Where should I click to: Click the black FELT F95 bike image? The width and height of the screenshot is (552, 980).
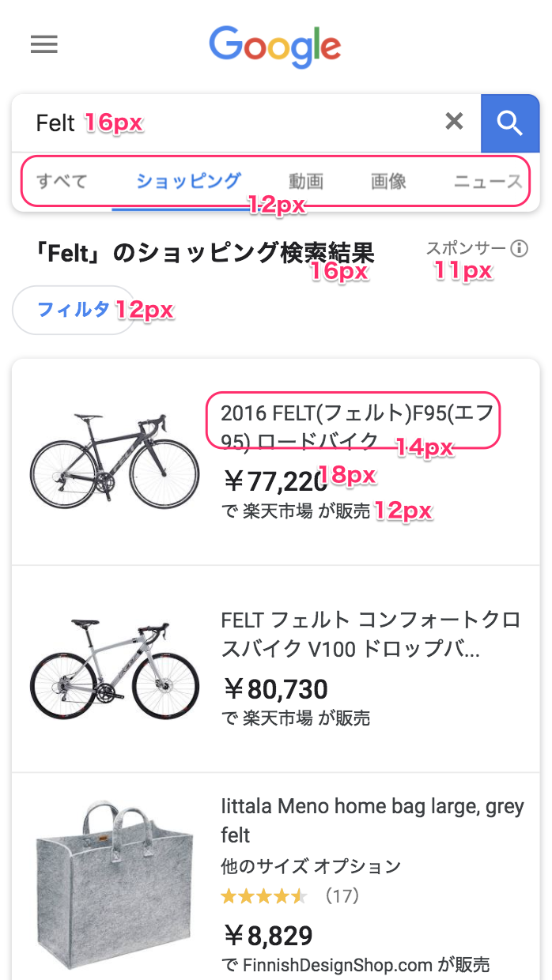(x=114, y=462)
